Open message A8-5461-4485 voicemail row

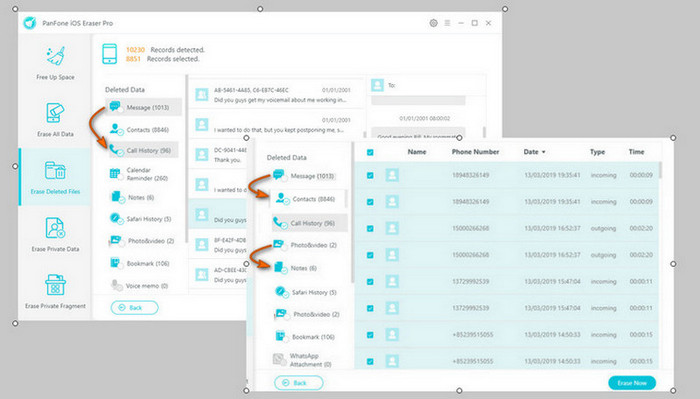pyautogui.click(x=276, y=95)
